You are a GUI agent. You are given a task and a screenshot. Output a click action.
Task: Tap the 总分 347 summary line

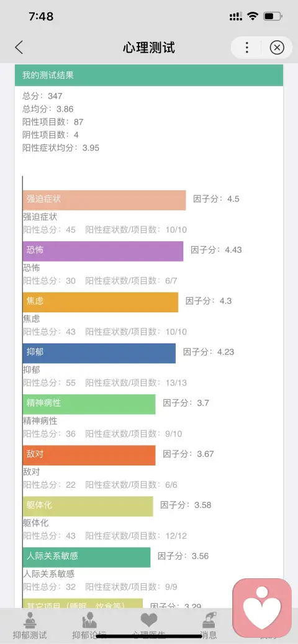[x=42, y=95]
